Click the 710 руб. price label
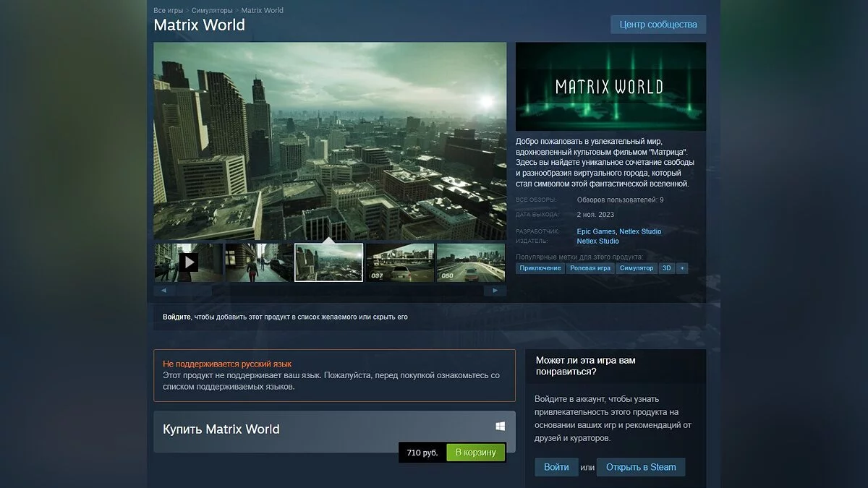 point(422,453)
